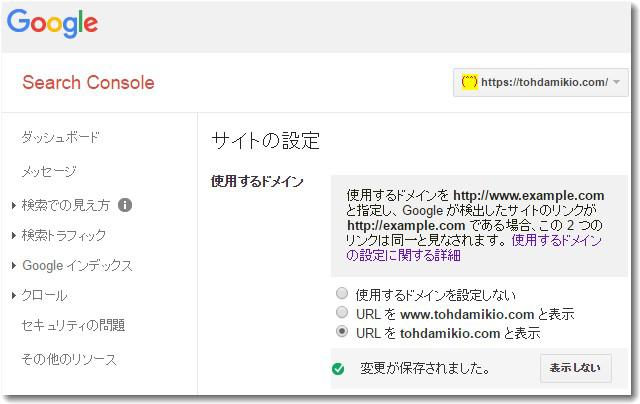This screenshot has height=404, width=640.
Task: Click the Google logo
Action: [52, 24]
